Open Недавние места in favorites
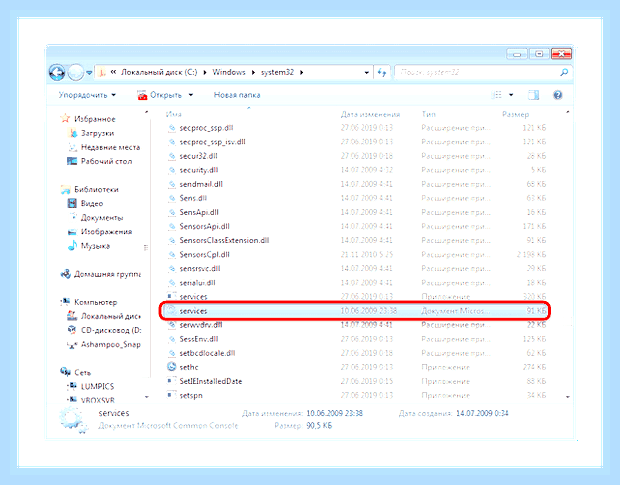620x485 pixels. (x=104, y=147)
